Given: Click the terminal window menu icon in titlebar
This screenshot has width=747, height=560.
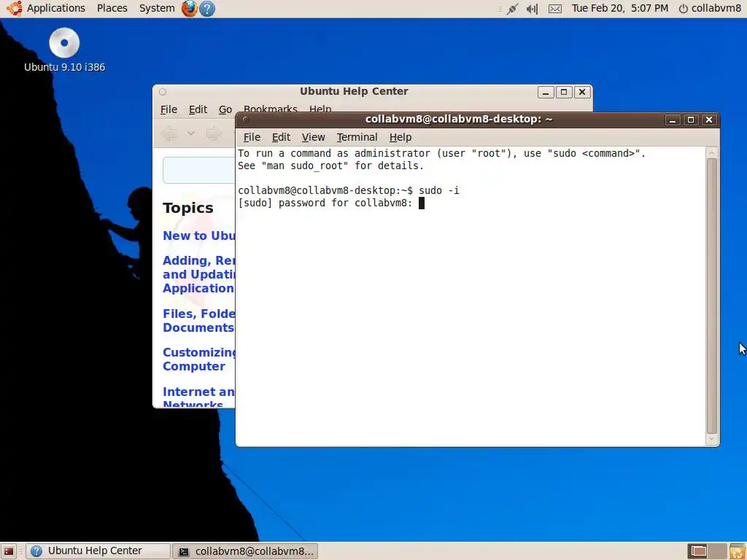Looking at the screenshot, I should click(x=246, y=120).
